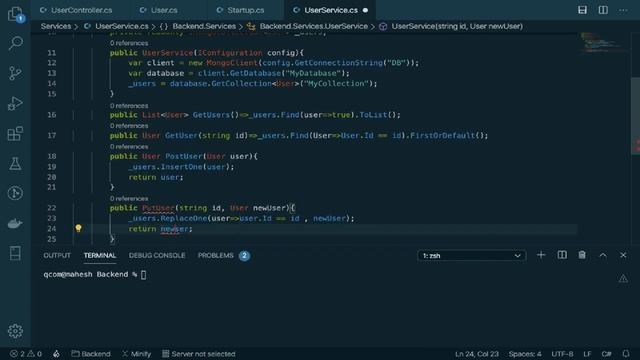Click the Backend.Services namespace breadcrumb
Viewport: 640px width, 360px height.
(x=204, y=26)
